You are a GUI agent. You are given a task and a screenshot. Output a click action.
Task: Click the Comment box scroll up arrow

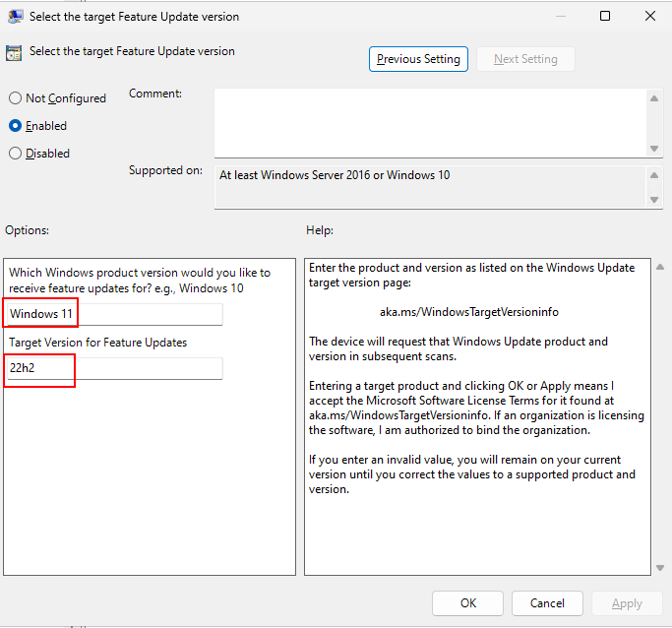(x=654, y=98)
